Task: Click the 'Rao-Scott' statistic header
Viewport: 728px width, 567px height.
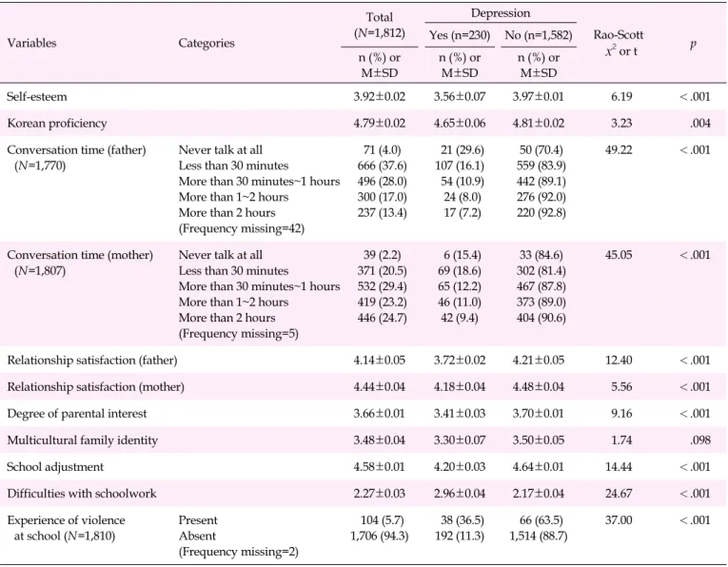Action: pos(619,35)
